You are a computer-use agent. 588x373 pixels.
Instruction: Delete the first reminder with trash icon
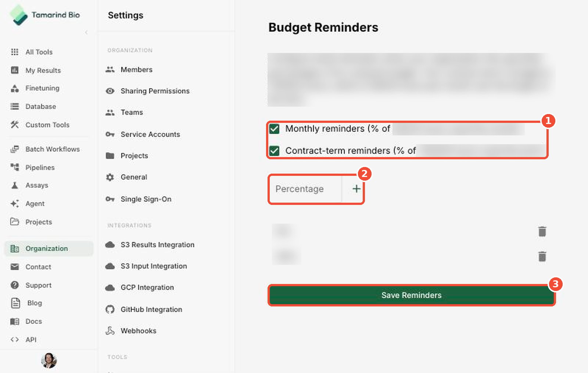tap(542, 231)
